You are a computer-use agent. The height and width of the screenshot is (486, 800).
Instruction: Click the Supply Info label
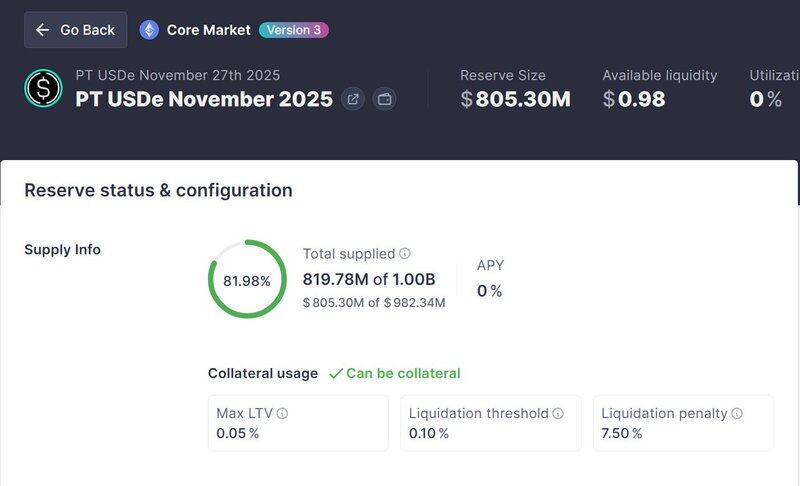tap(63, 249)
